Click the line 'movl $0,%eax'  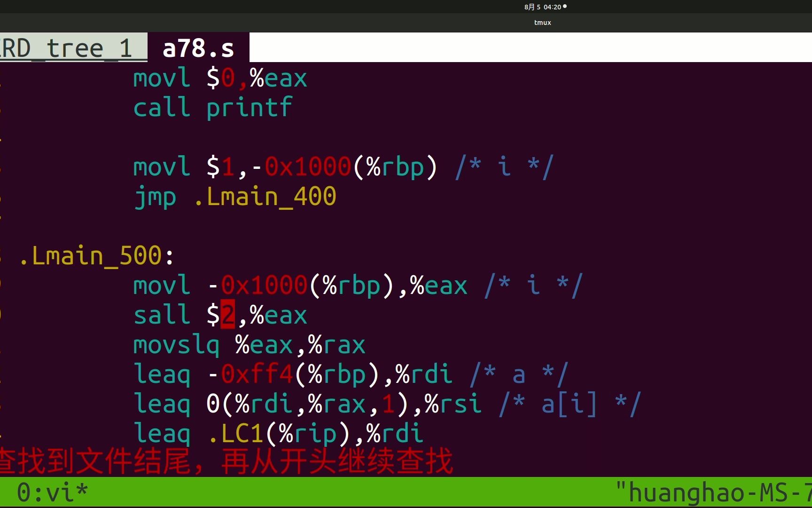(x=220, y=78)
